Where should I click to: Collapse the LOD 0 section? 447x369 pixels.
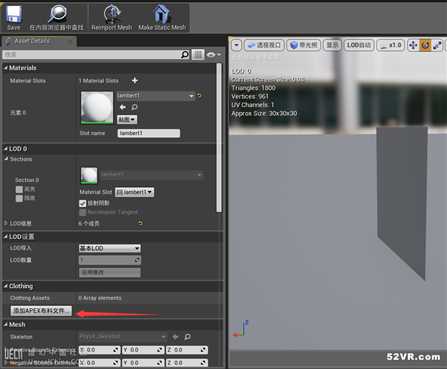coord(6,149)
